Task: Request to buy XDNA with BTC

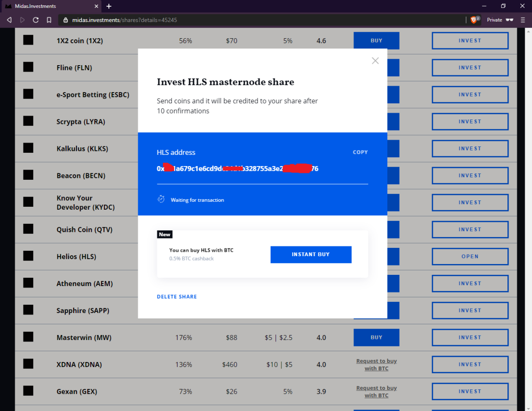Action: 376,364
